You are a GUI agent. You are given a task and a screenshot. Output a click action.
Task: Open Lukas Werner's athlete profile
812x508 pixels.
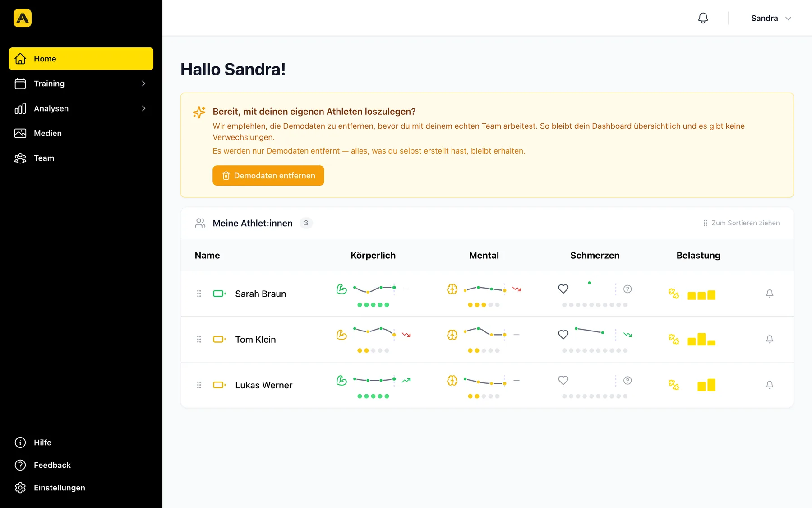[264, 385]
